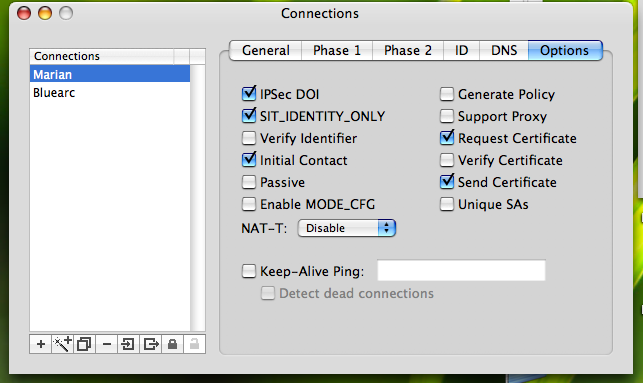Enable Generate Policy
The image size is (643, 383).
447,94
